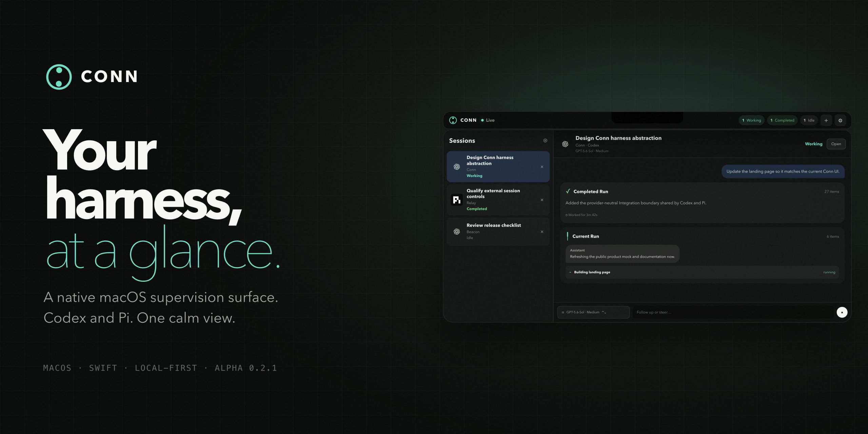868x434 pixels.
Task: Click the Follow up or steer input field
Action: [x=732, y=312]
